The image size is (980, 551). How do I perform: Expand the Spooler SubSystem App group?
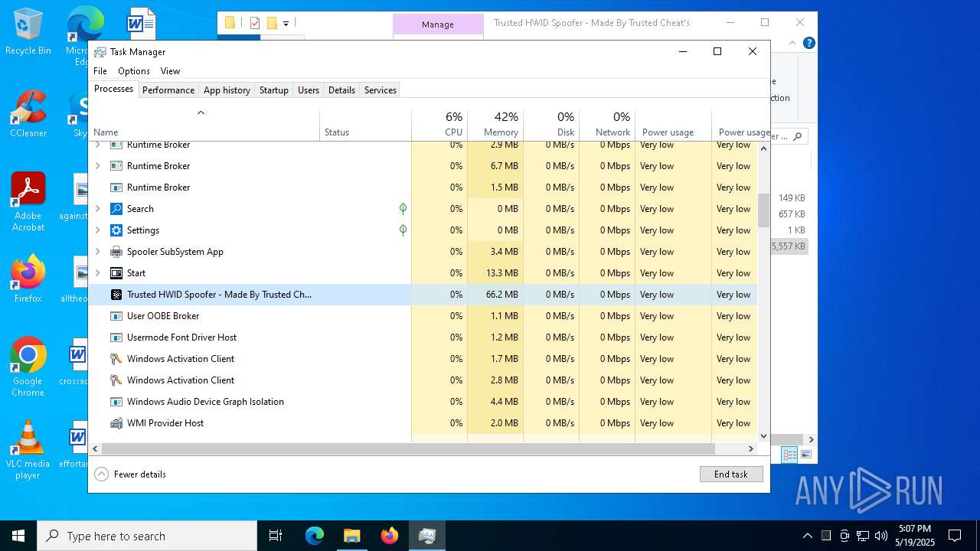pos(97,252)
